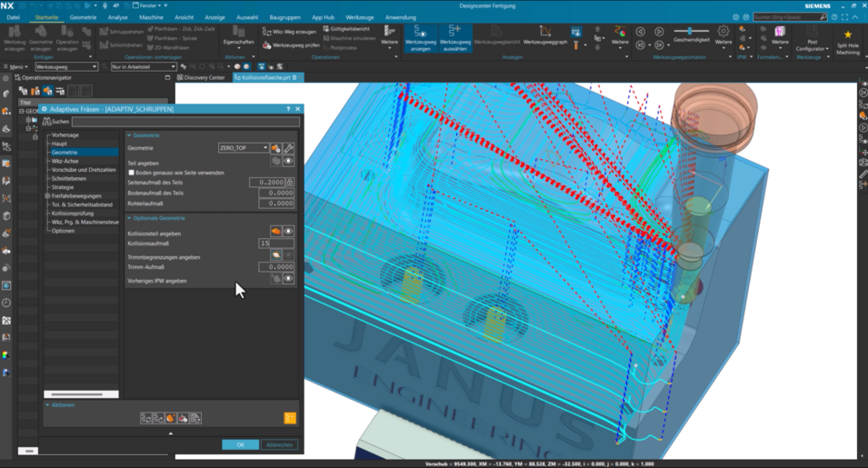Click the orange Kollisionsteil angeben select icon
The height and width of the screenshot is (468, 868).
coord(275,231)
